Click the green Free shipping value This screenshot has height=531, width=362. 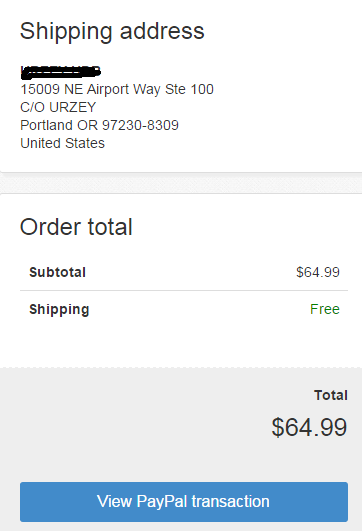(x=324, y=309)
